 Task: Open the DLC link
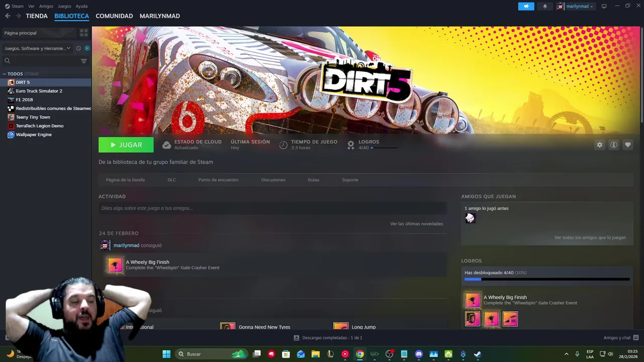coord(172,180)
